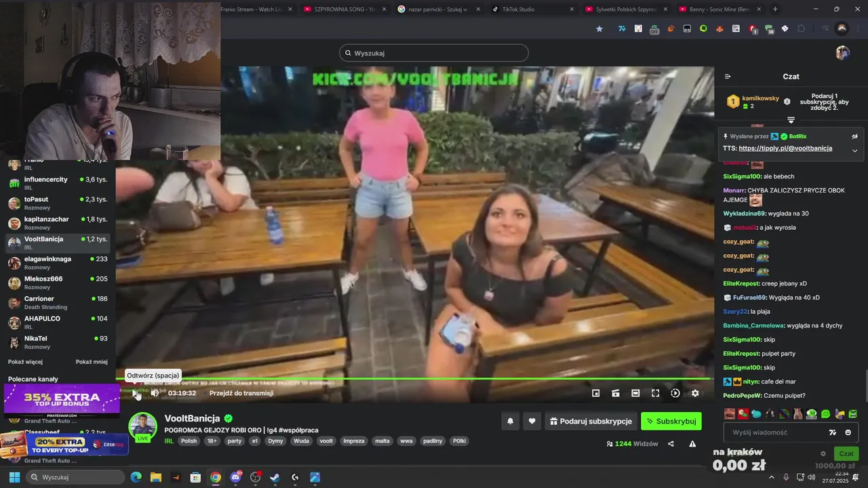
Task: Open the tipply.pl/@vooltbanicja link in chat
Action: 785,148
